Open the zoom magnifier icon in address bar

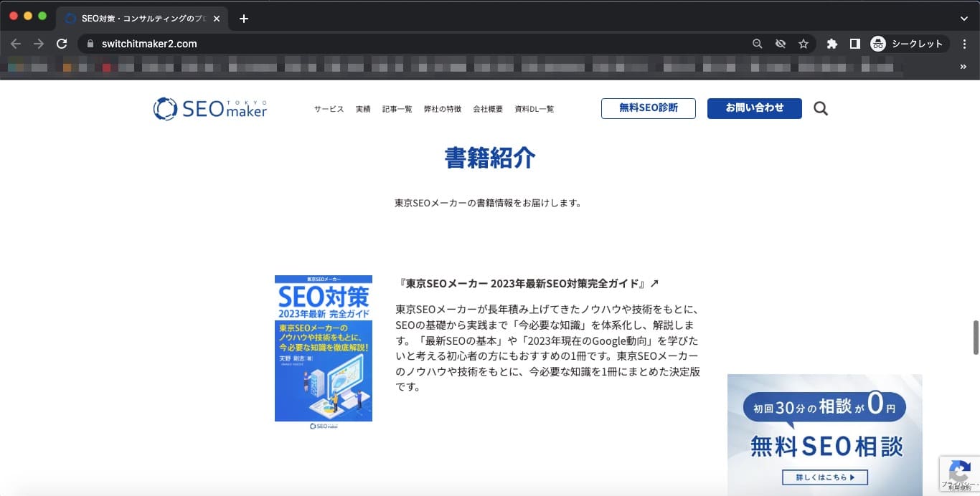click(x=758, y=44)
